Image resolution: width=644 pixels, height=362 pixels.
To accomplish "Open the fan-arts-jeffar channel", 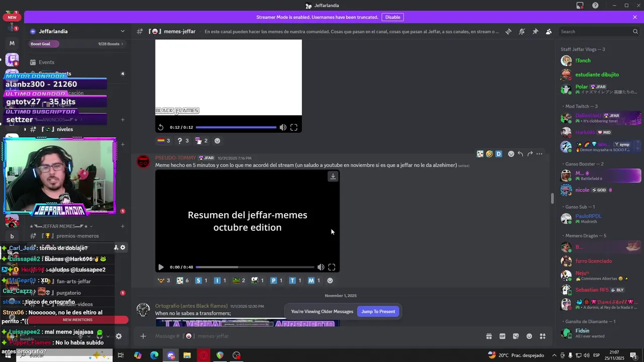I will tap(73, 282).
